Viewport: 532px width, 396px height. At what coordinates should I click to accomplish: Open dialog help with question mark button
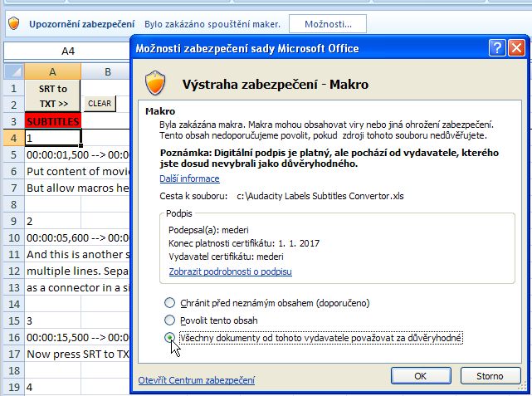pyautogui.click(x=497, y=48)
